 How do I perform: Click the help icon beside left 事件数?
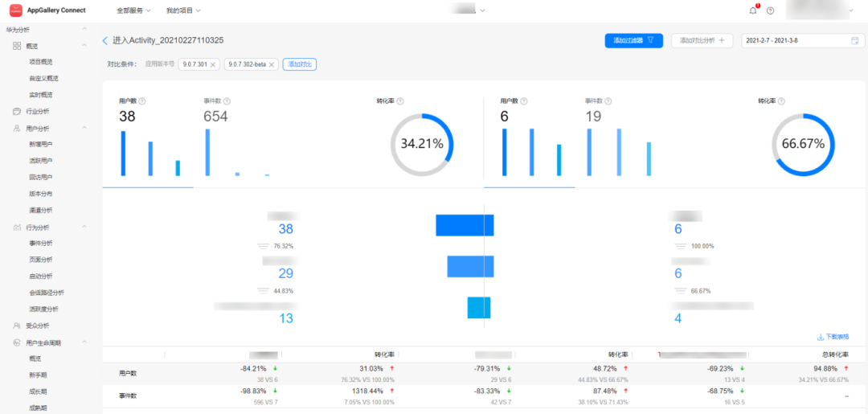pos(227,101)
